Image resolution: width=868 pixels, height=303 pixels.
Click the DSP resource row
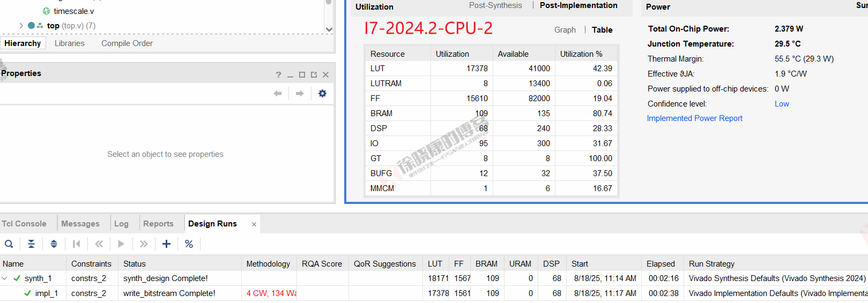[491, 128]
